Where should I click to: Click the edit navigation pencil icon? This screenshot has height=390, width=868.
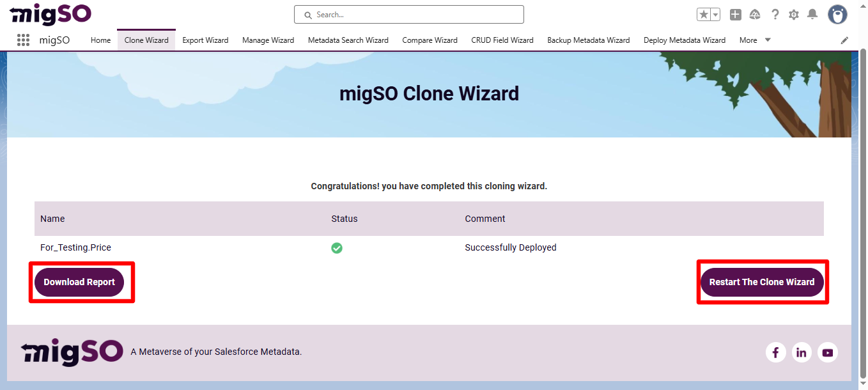click(844, 40)
